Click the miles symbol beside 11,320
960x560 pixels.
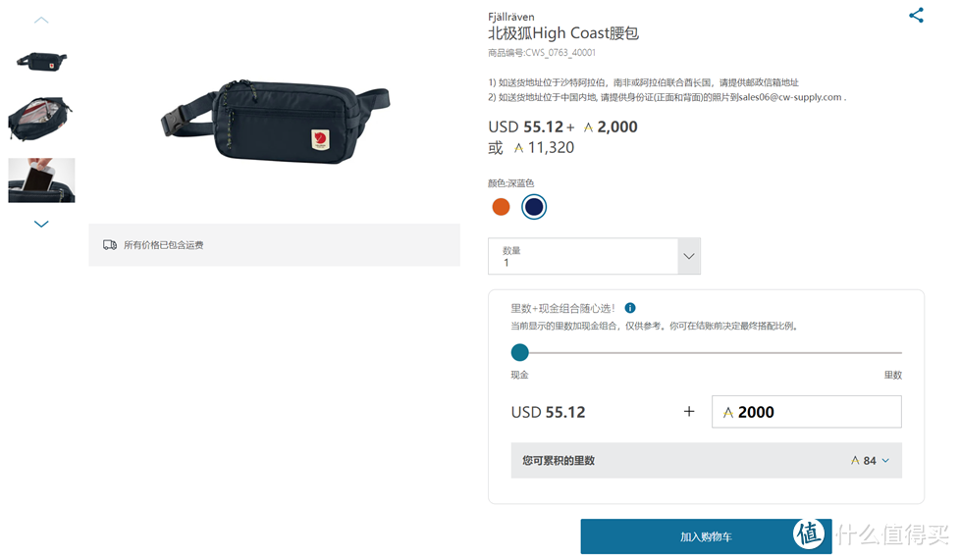496,148
